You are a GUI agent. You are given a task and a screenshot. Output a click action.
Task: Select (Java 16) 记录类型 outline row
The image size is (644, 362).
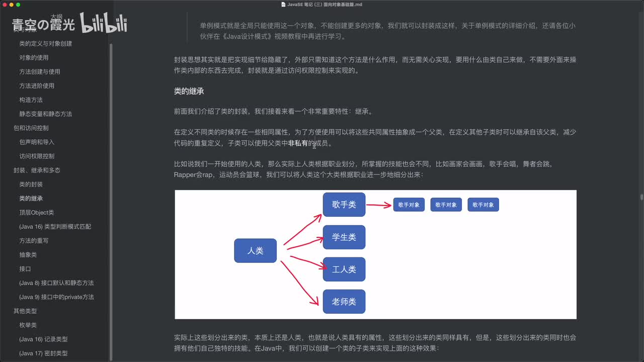43,339
